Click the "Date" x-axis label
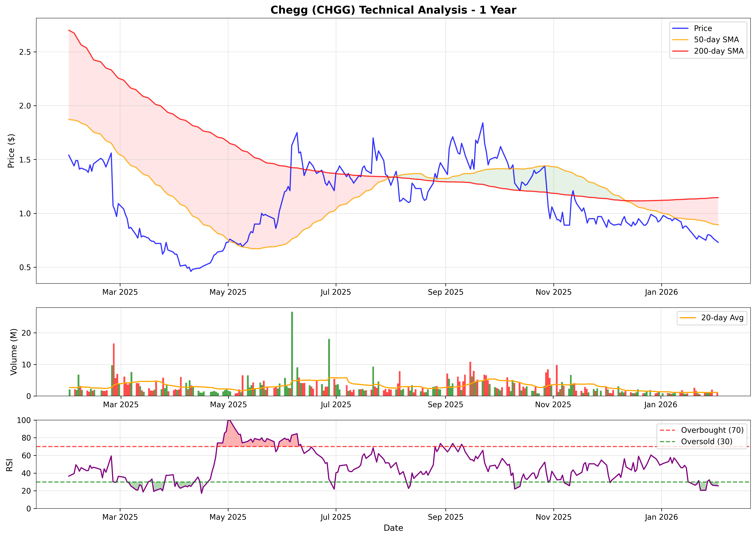756x538 pixels. click(393, 528)
